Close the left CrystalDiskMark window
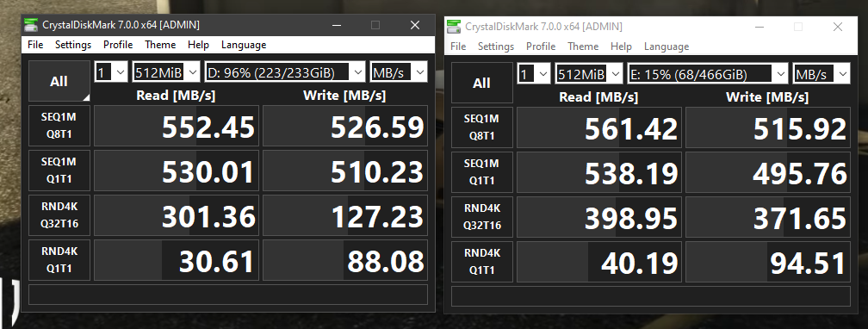The width and height of the screenshot is (868, 329). coord(415,25)
